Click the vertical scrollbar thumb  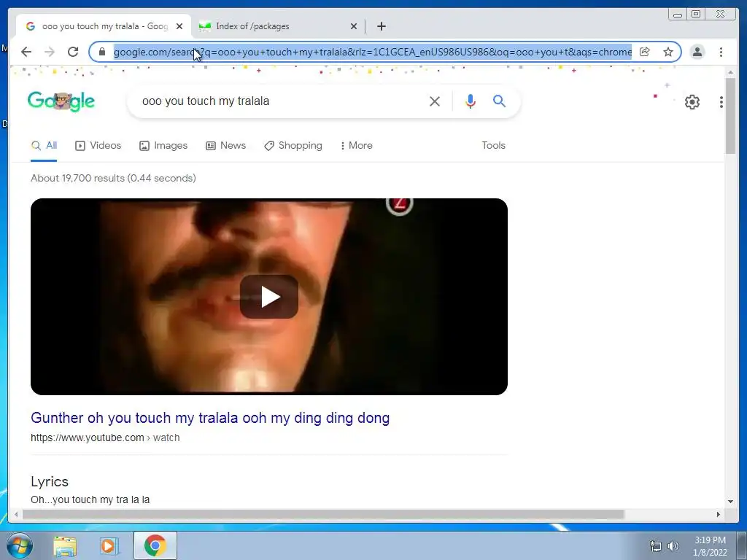click(x=730, y=116)
